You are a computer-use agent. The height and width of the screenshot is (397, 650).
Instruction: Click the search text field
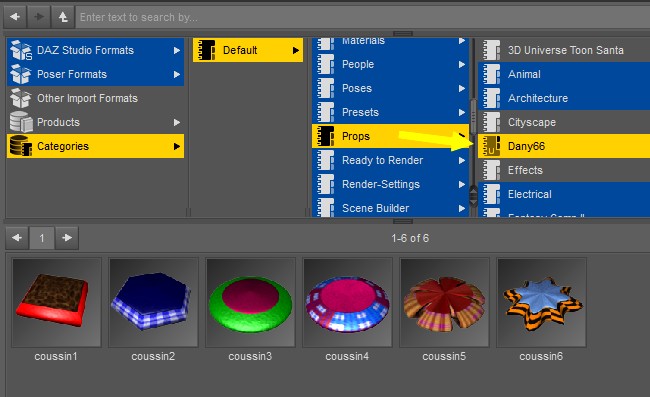(x=363, y=17)
